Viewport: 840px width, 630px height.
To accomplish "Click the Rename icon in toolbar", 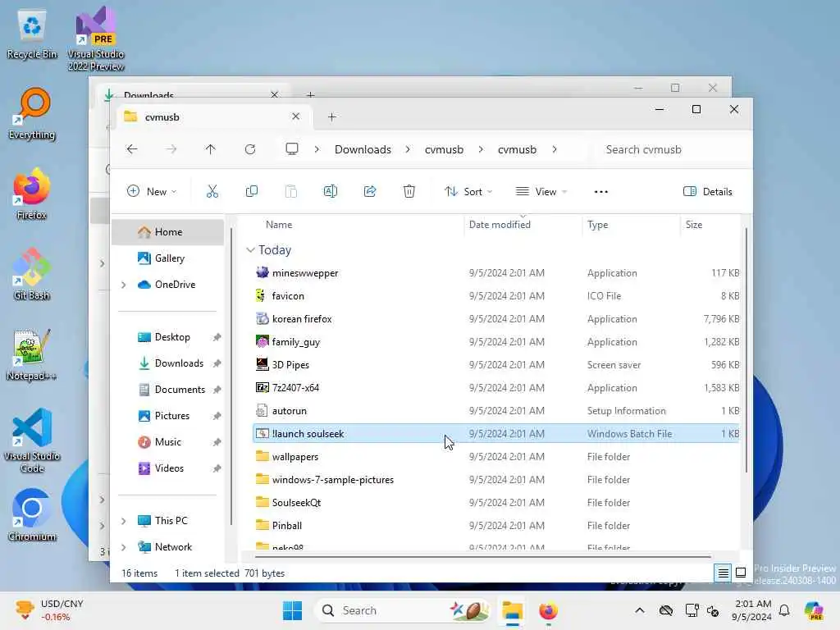I will pos(330,191).
